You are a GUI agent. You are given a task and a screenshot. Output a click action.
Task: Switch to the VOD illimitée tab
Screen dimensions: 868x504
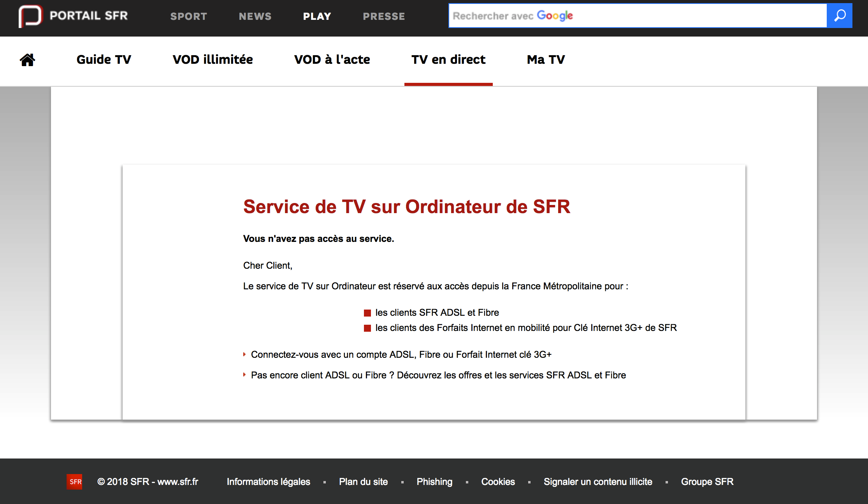pyautogui.click(x=213, y=59)
